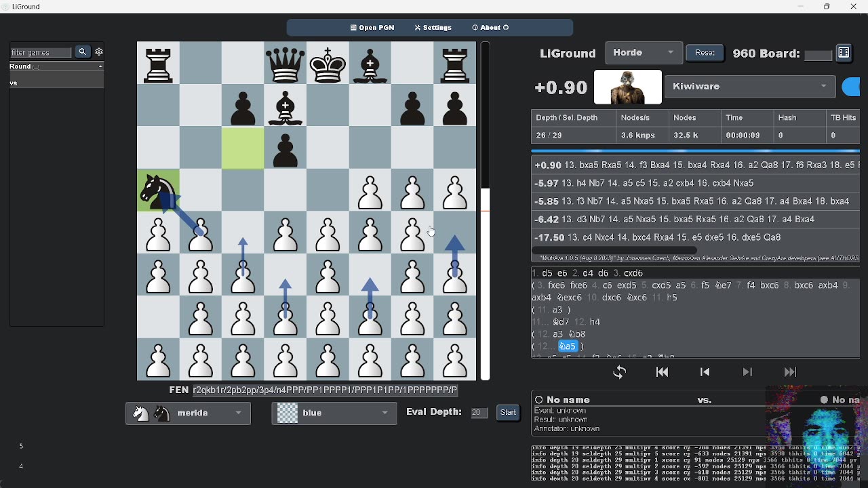
Task: Open the Settings menu
Action: point(433,28)
